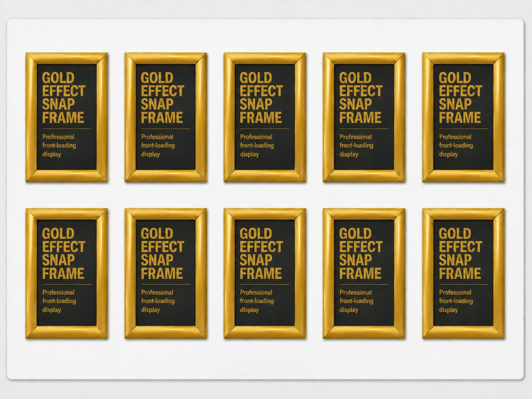Select the second gold frame in top row

[x=166, y=117]
